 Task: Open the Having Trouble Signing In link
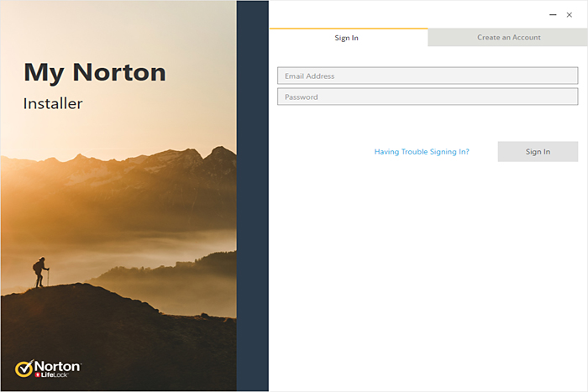422,152
